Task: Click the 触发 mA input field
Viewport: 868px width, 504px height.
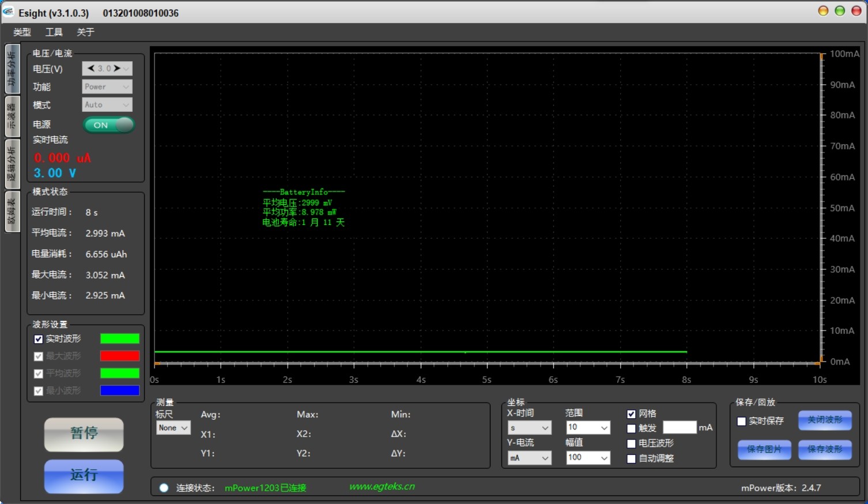Action: click(x=680, y=427)
